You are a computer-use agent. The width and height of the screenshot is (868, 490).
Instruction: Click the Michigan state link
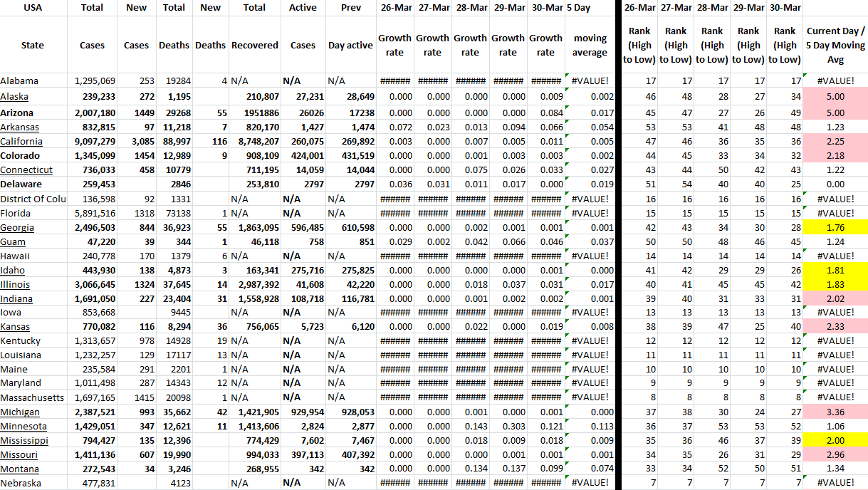pyautogui.click(x=20, y=412)
